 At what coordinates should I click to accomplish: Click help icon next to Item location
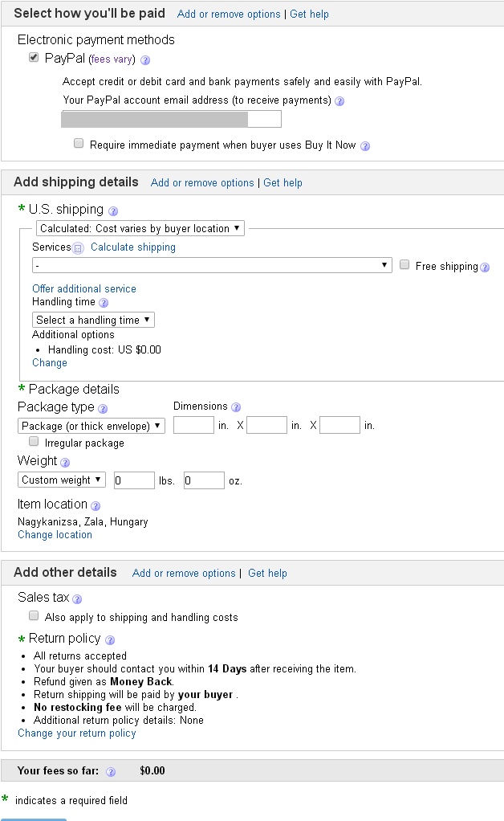point(96,506)
